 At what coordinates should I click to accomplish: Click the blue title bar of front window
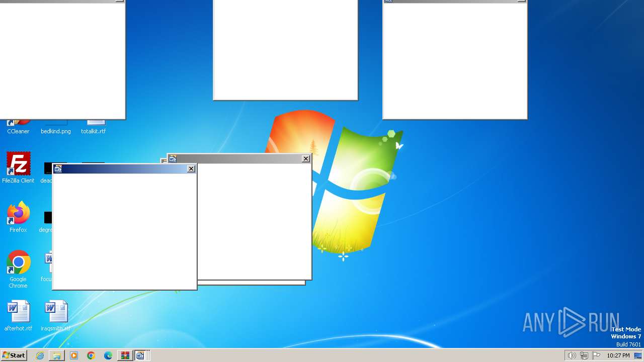[124, 169]
